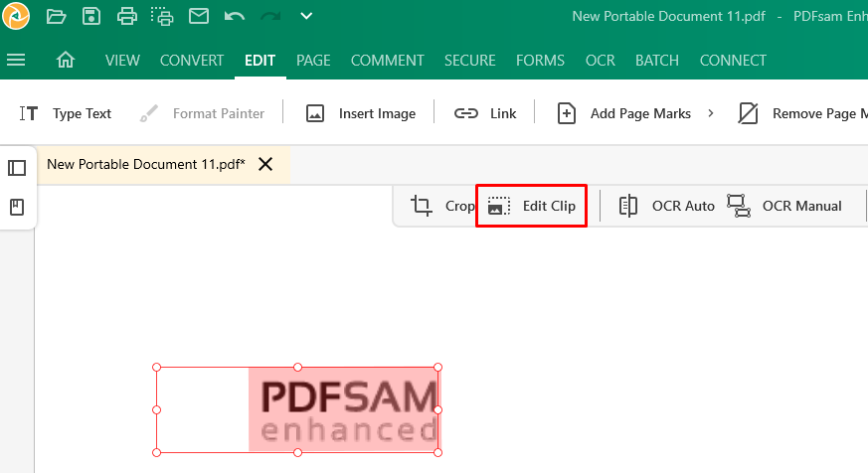Print the document with the printer icon
The width and height of the screenshot is (868, 473).
126,16
